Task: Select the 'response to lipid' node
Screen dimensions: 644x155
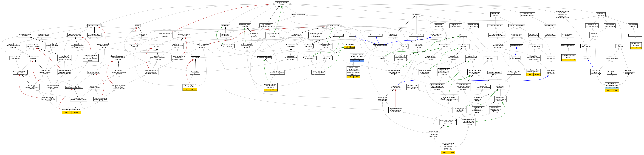Action: [x=612, y=72]
